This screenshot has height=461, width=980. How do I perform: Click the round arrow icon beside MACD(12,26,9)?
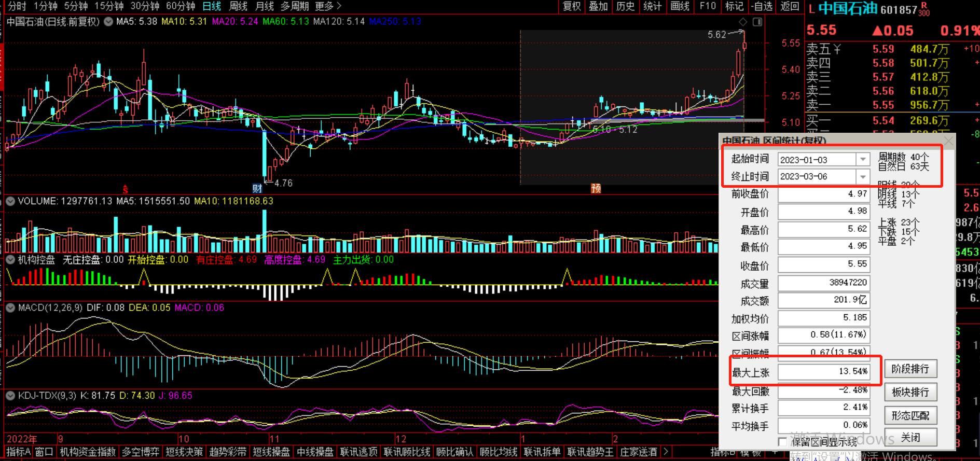(10, 308)
